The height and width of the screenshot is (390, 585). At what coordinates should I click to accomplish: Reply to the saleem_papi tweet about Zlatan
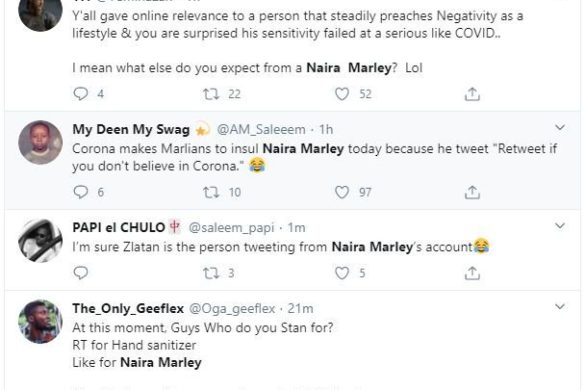tap(81, 273)
